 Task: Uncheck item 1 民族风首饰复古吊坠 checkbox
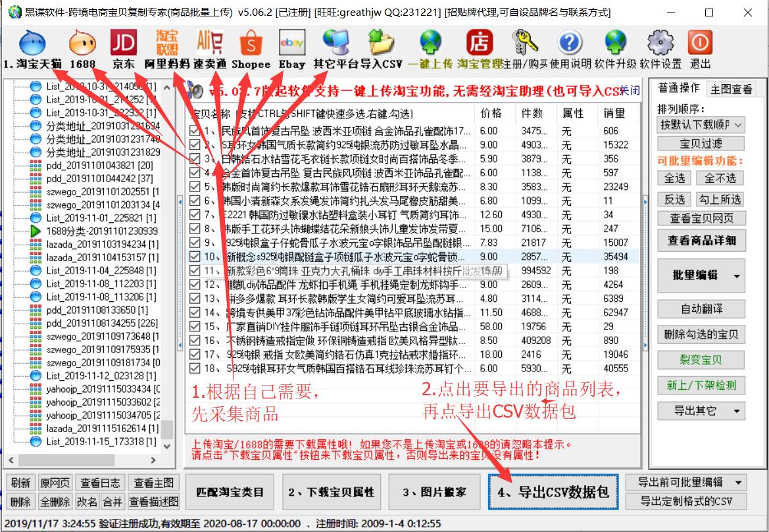click(195, 131)
